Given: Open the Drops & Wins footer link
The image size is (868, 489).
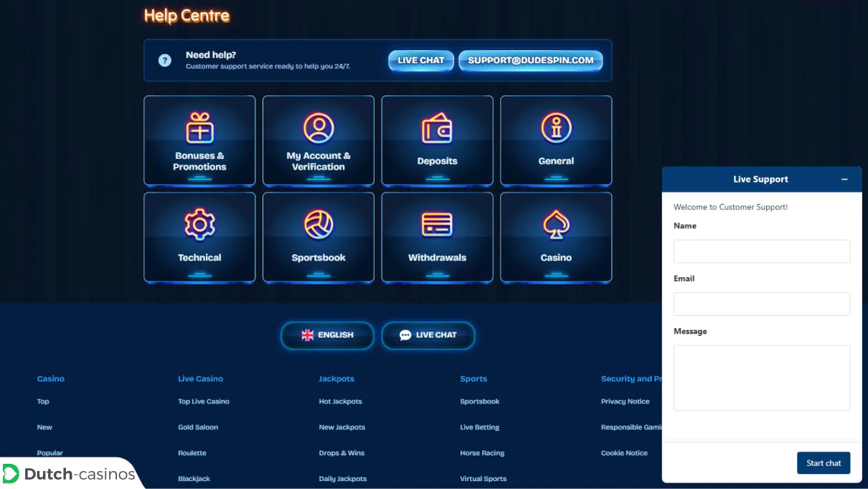Looking at the screenshot, I should pyautogui.click(x=341, y=453).
